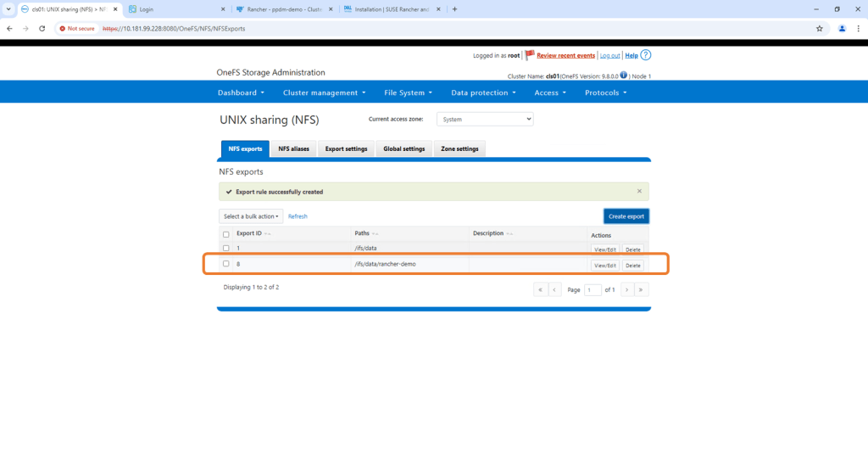Screen dimensions: 868x465
Task: Switch to the NFS aliases tab
Action: 293,149
